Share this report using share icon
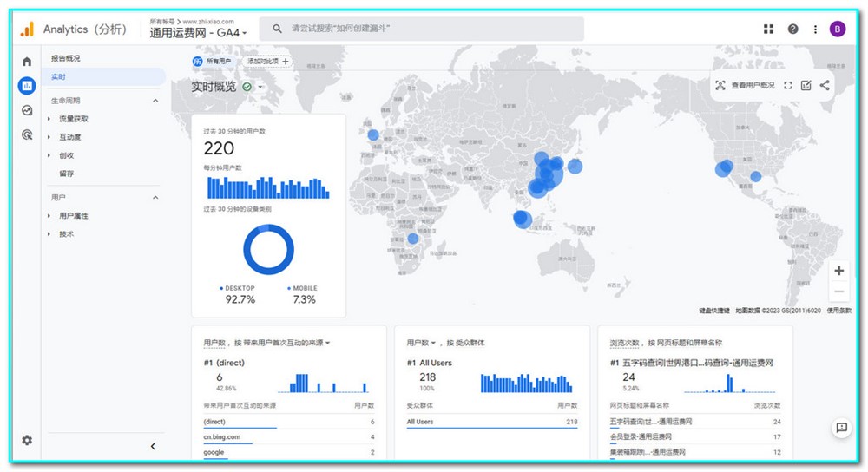Screen dimensions: 868x472 point(825,85)
